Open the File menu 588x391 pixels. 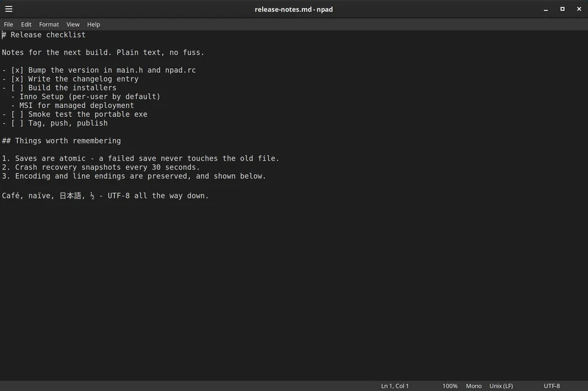tap(8, 25)
